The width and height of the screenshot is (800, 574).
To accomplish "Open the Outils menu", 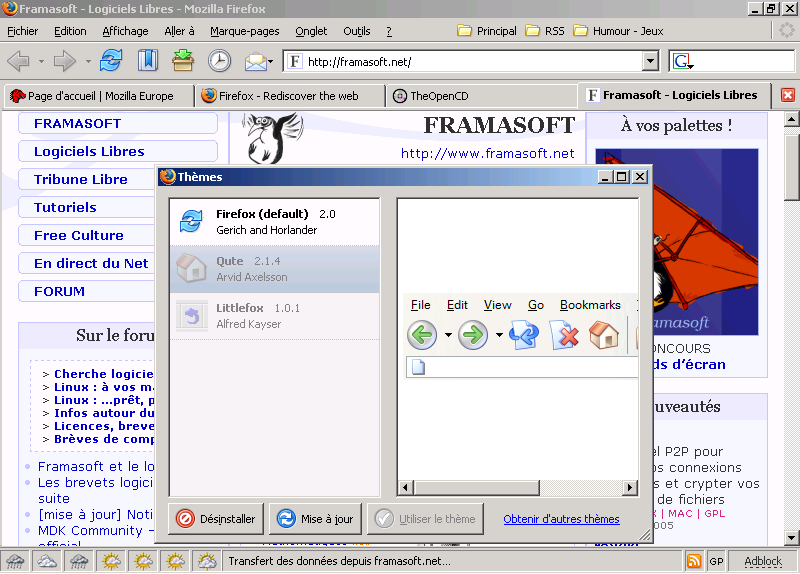I will 357,31.
